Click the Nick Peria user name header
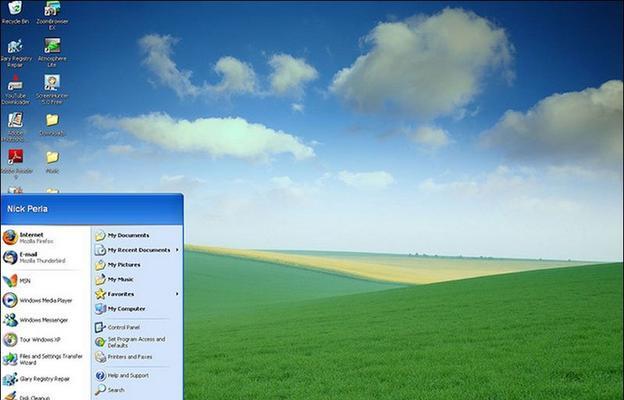Image resolution: width=624 pixels, height=400 pixels. (x=27, y=209)
